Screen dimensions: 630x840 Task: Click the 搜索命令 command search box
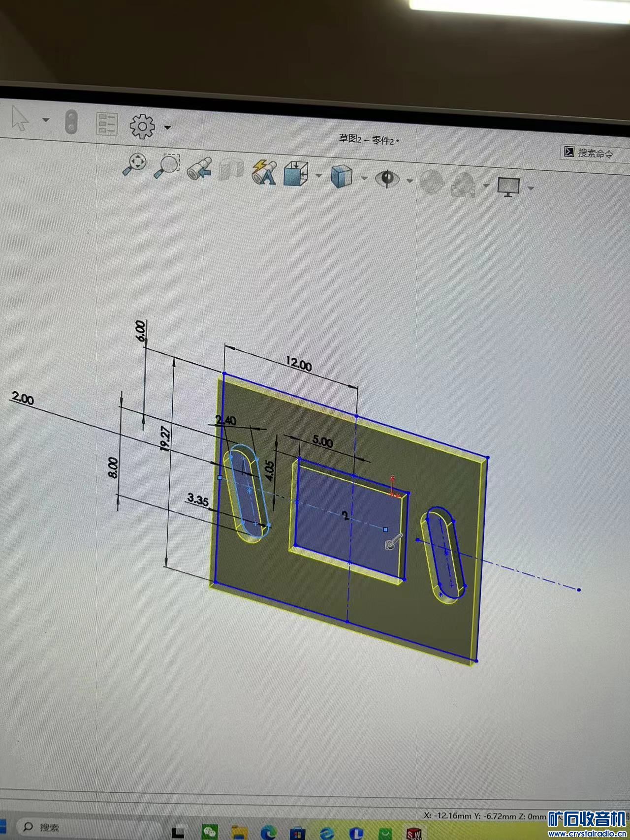click(x=596, y=153)
